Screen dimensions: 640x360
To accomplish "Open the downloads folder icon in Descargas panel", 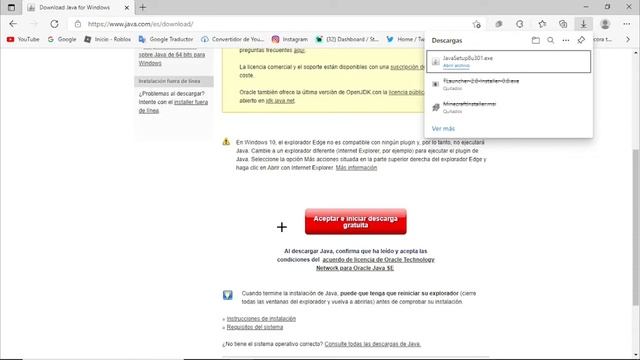I will click(x=536, y=40).
